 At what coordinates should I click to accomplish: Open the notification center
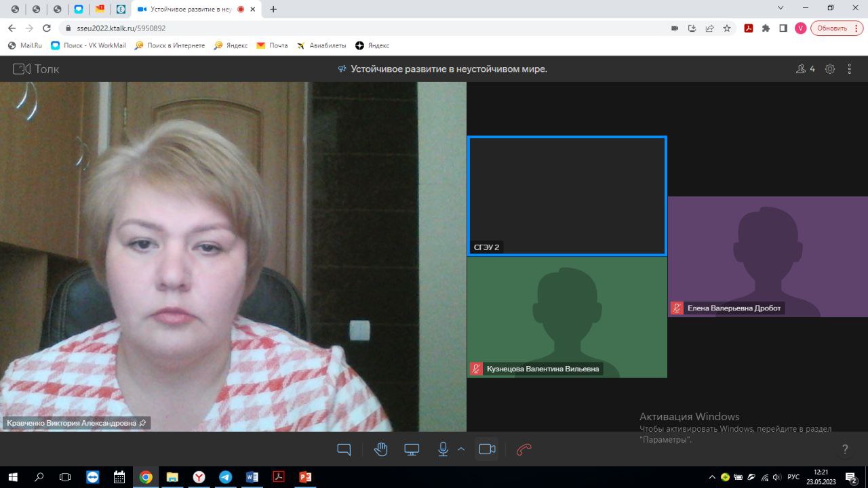[852, 477]
